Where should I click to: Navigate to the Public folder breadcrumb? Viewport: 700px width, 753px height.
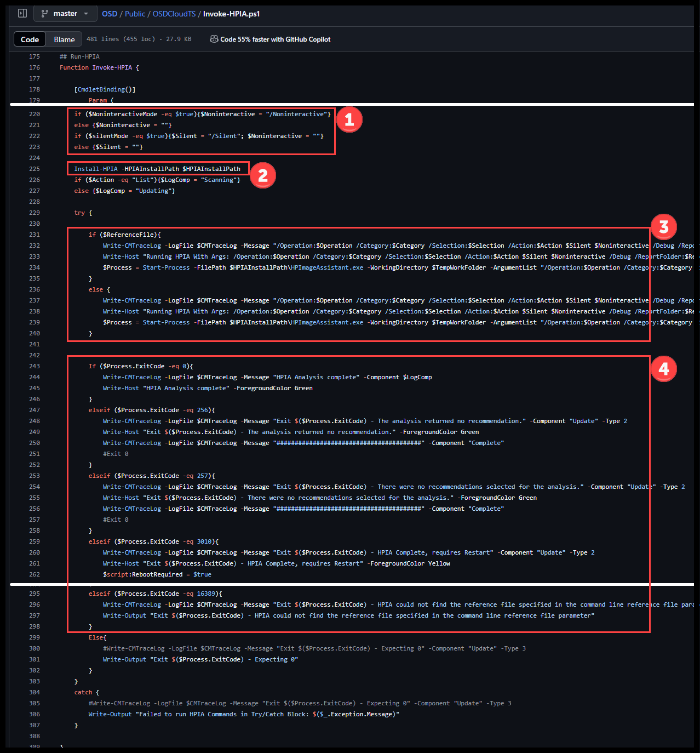[x=135, y=14]
